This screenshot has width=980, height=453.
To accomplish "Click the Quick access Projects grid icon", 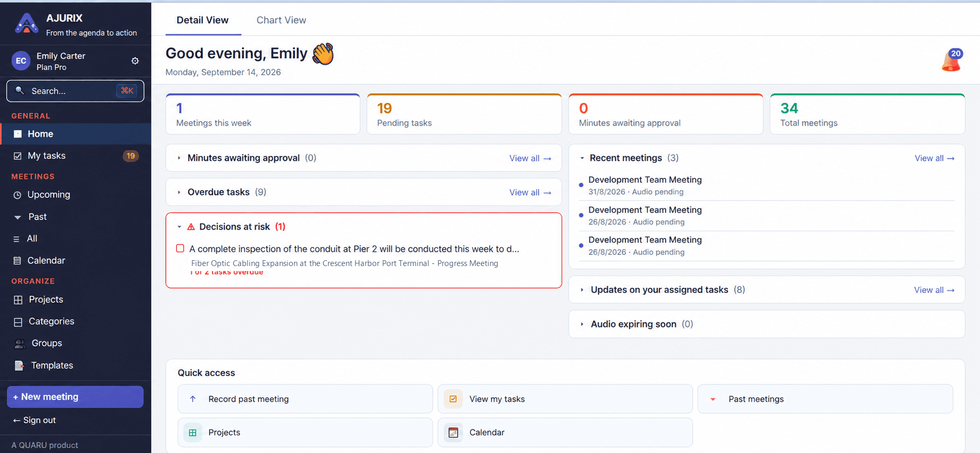I will (x=193, y=432).
